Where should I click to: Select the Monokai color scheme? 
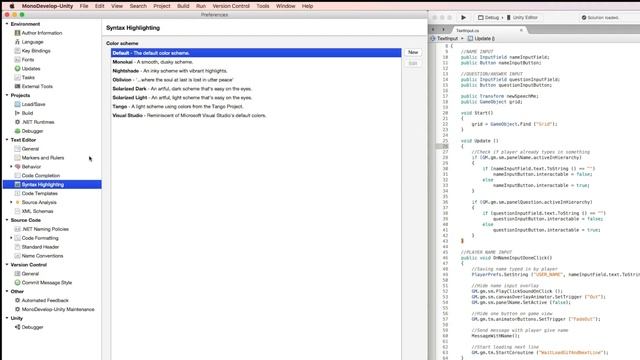[256, 62]
